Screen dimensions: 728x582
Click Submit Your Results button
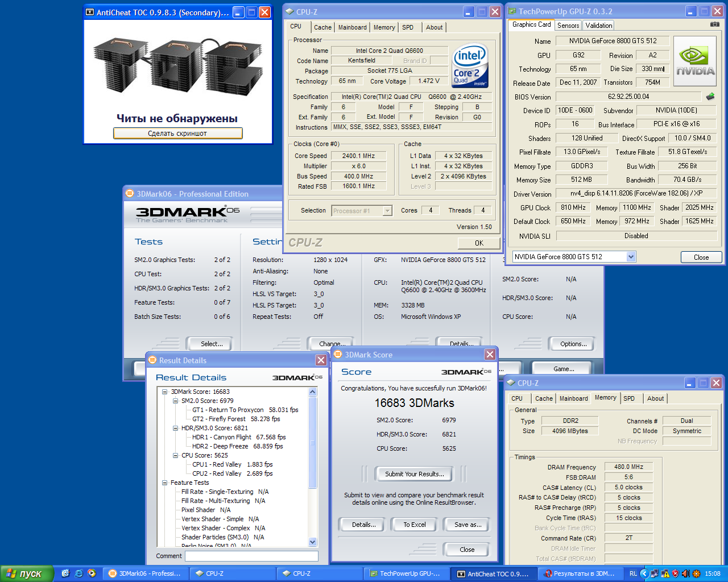(x=414, y=473)
